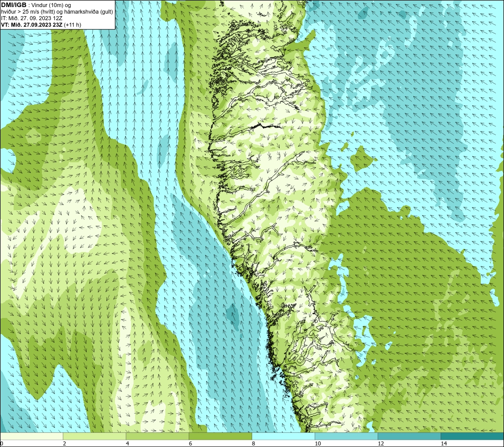
Task: Click the legend value '12'
Action: pyautogui.click(x=381, y=443)
